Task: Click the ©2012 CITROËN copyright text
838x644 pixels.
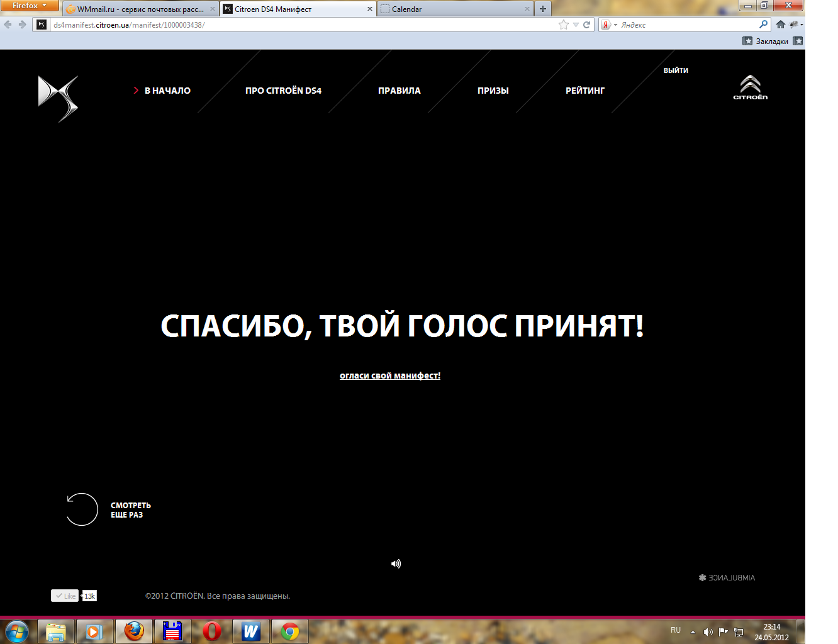Action: (x=218, y=596)
